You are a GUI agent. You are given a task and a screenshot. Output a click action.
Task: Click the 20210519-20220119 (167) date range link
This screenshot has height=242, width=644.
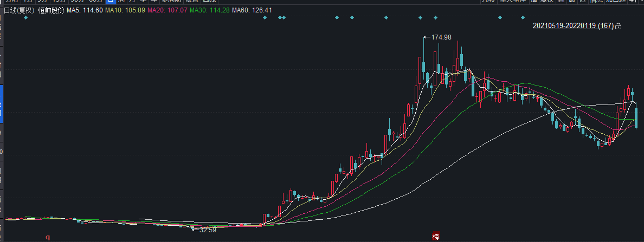(x=573, y=26)
